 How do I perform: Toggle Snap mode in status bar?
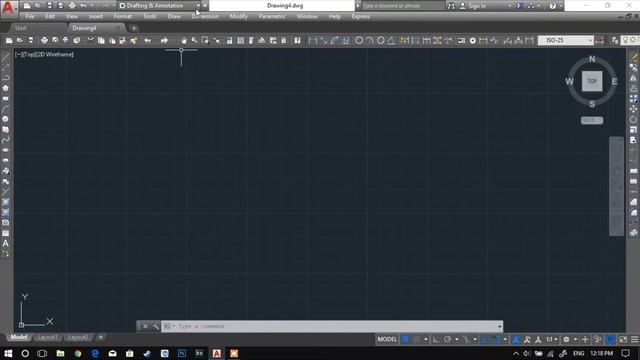tap(416, 339)
